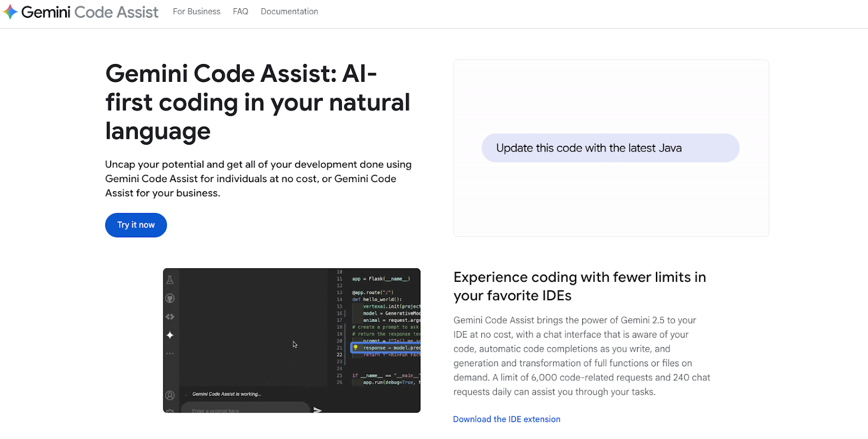Click the paragraph starting 'Uncap your potential'
This screenshot has height=439, width=868.
pos(258,179)
